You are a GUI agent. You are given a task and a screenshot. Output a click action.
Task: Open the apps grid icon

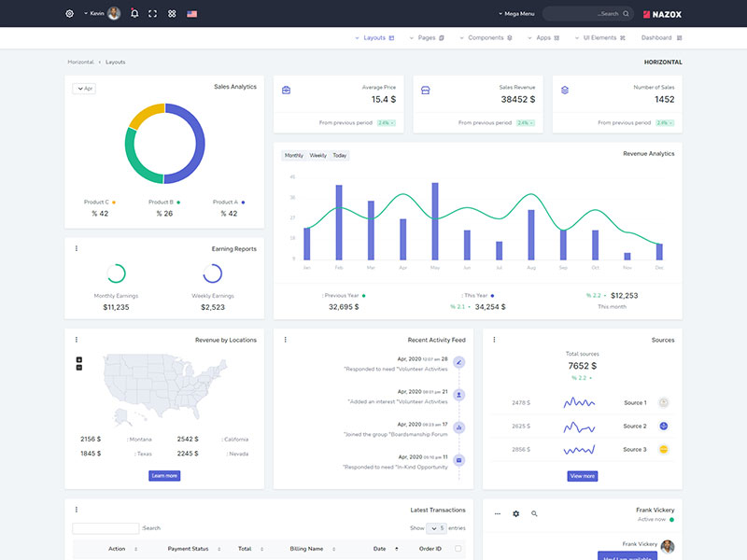click(x=172, y=14)
